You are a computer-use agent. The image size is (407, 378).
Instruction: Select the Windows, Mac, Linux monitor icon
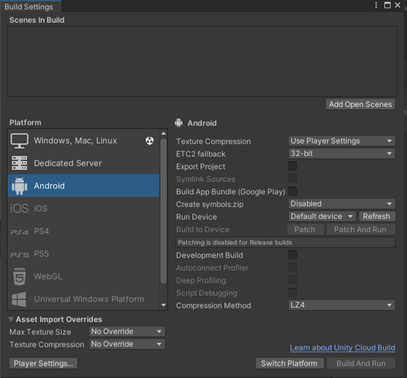coord(19,141)
